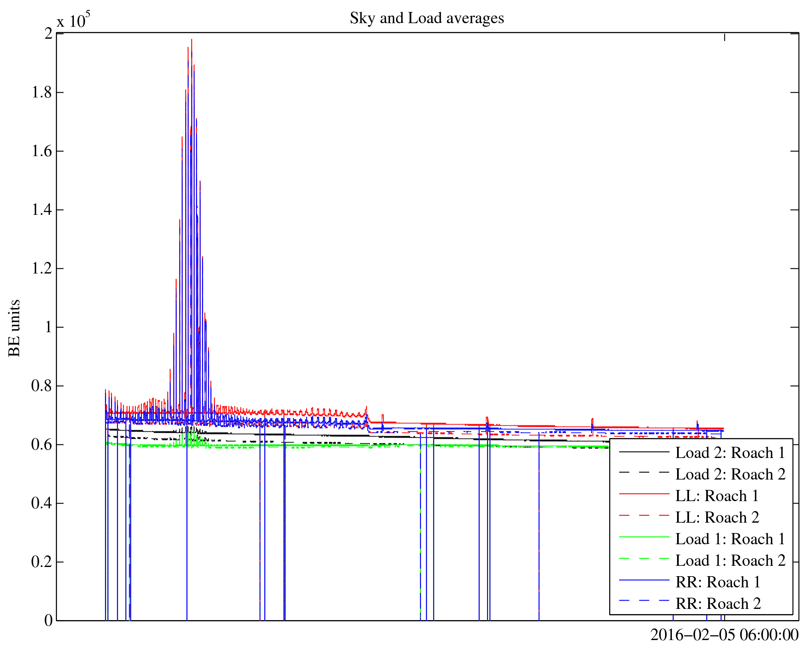Click the solid black legend line sample
The height and width of the screenshot is (672, 810).
click(644, 452)
